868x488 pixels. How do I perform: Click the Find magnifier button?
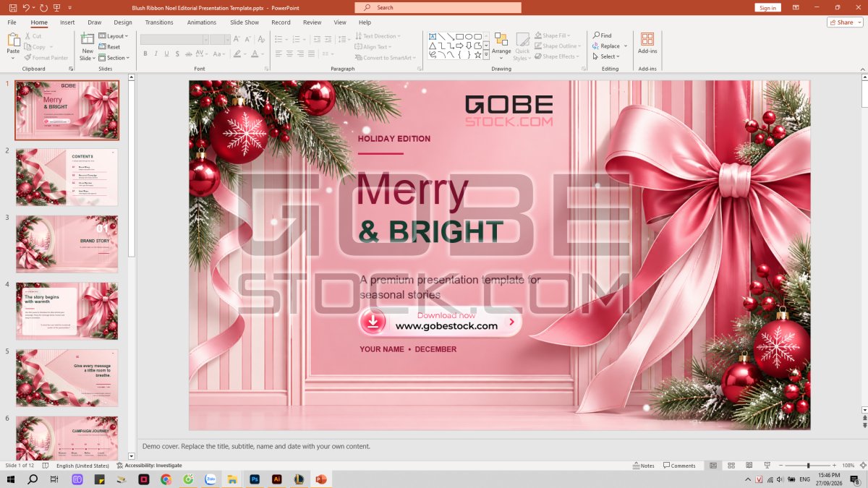tap(603, 35)
